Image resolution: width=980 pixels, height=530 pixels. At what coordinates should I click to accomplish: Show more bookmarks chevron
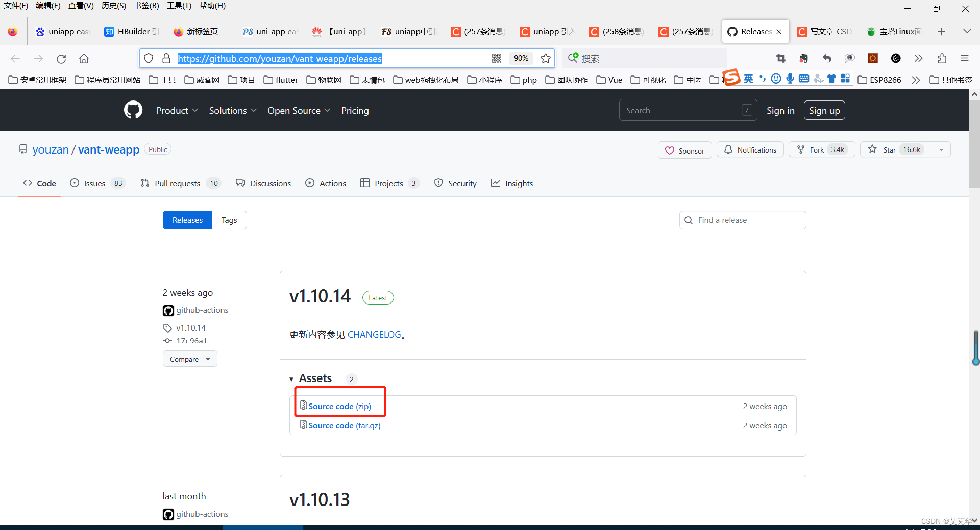(916, 80)
